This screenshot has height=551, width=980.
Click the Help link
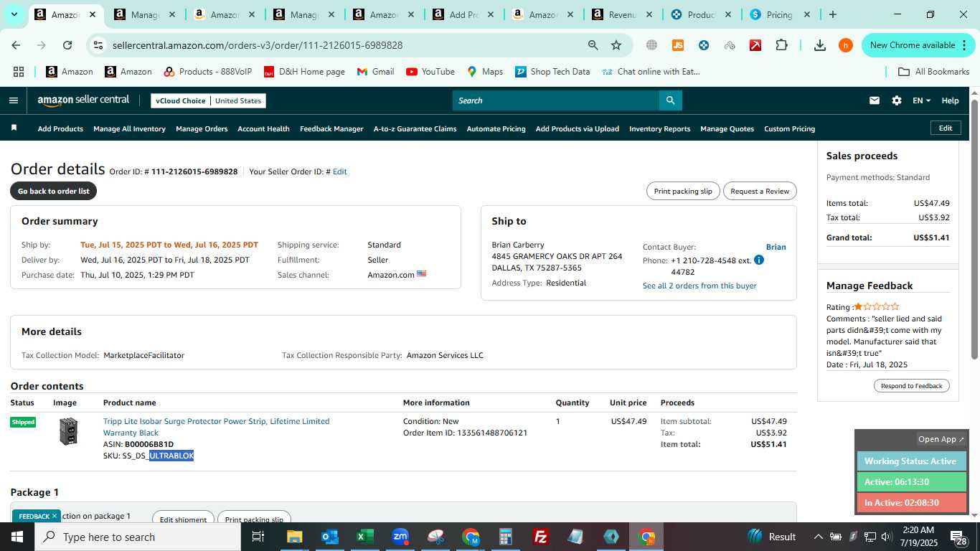coord(950,100)
